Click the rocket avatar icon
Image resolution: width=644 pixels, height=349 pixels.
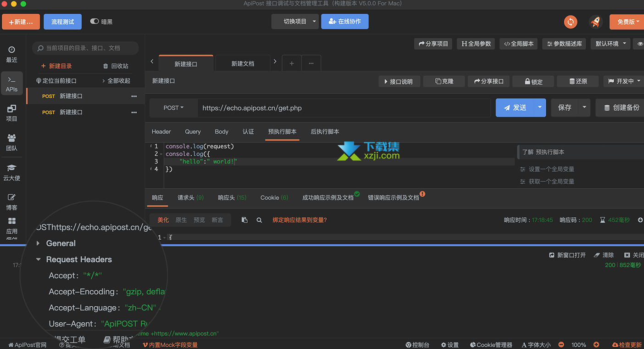(x=596, y=22)
